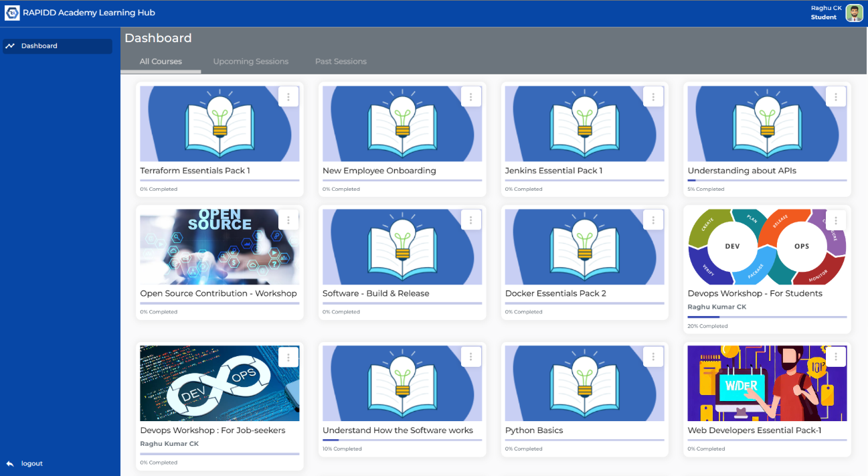
Task: Click Raghu CK profile avatar
Action: 854,13
